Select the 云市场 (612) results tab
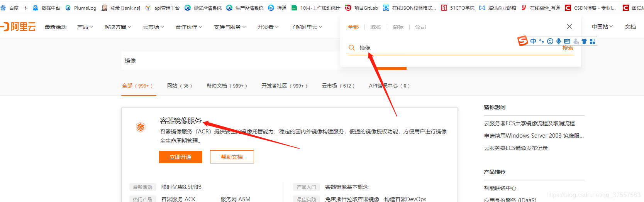The image size is (644, 202). (x=338, y=86)
